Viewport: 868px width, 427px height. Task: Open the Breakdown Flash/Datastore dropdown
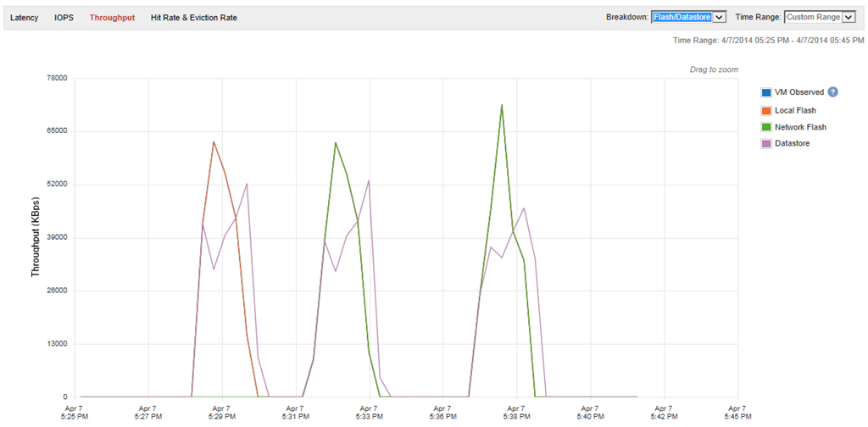tap(688, 17)
